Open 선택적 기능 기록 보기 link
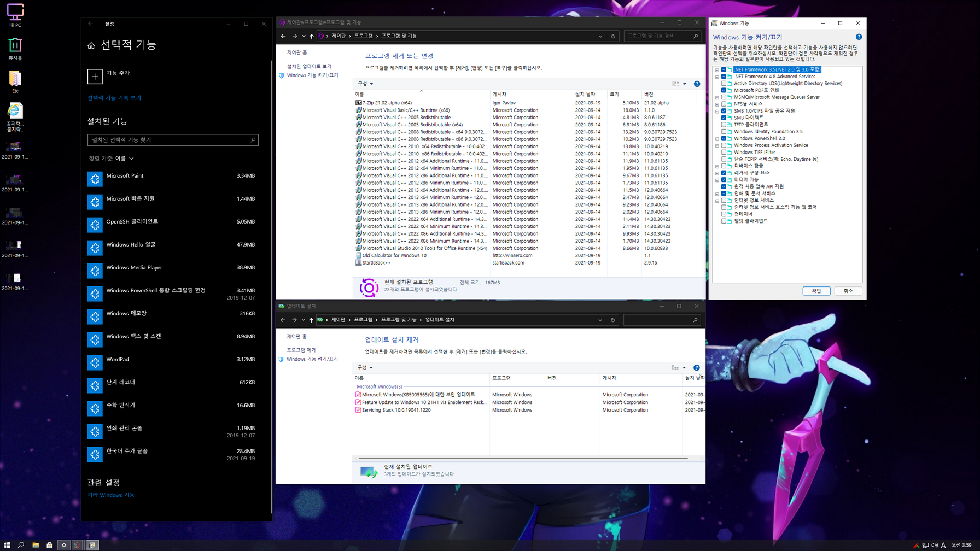Image resolution: width=980 pixels, height=551 pixels. 114,98
